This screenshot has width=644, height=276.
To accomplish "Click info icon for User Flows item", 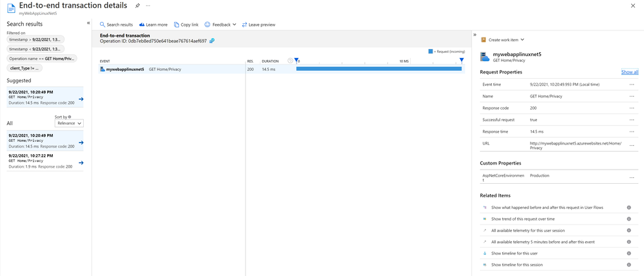I will point(629,208).
